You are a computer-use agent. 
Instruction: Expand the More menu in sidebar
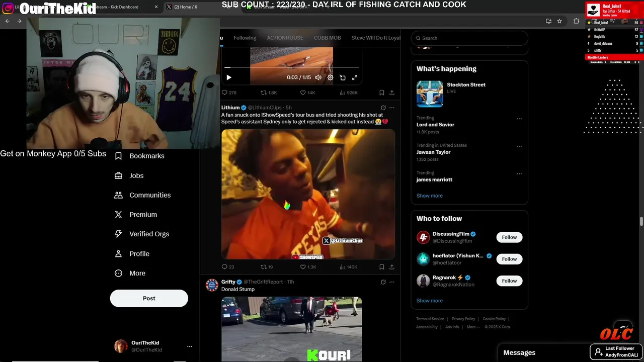pos(130,274)
